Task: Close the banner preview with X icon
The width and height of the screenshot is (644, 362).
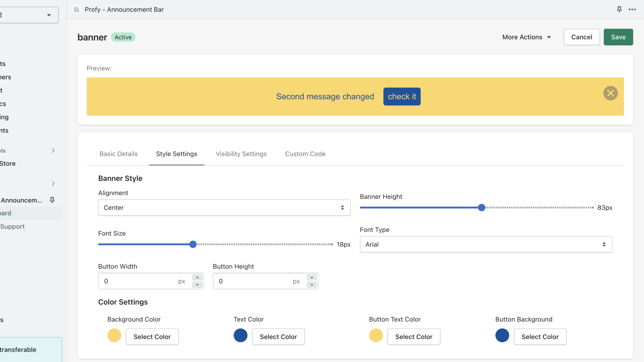Action: click(610, 93)
